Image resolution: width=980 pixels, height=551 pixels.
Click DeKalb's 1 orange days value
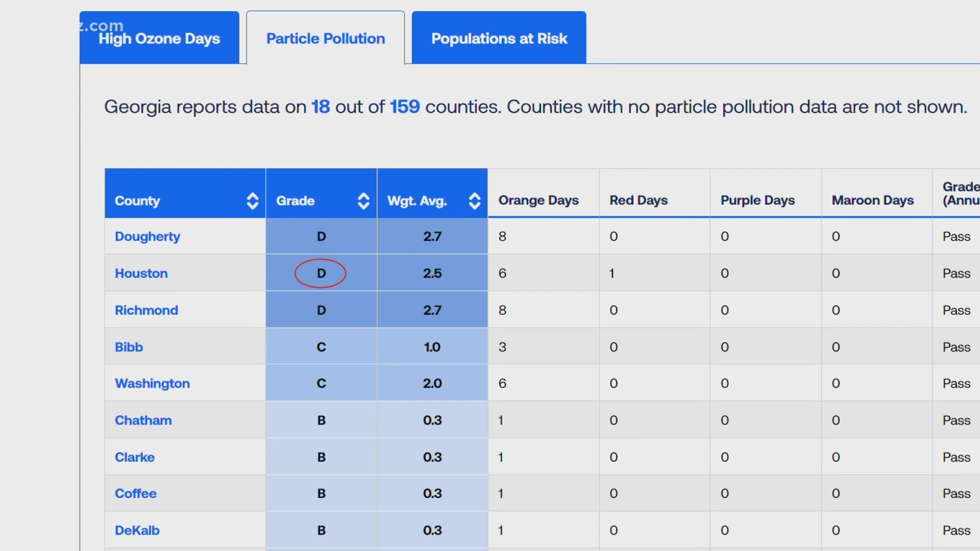click(501, 531)
